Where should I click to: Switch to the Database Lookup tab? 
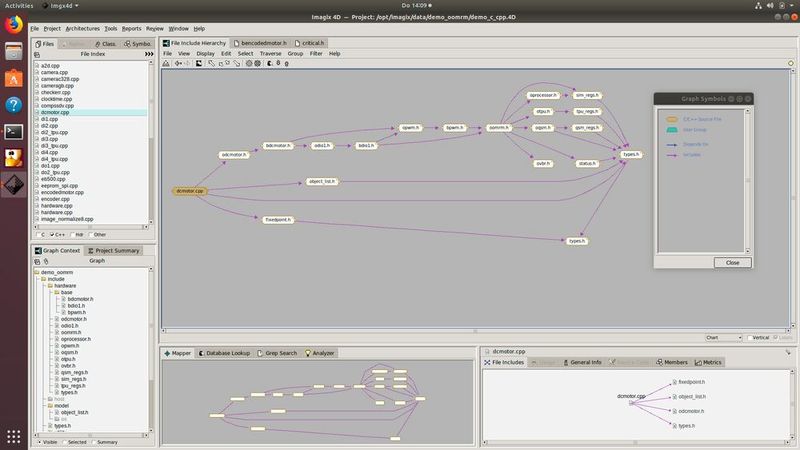pos(224,353)
